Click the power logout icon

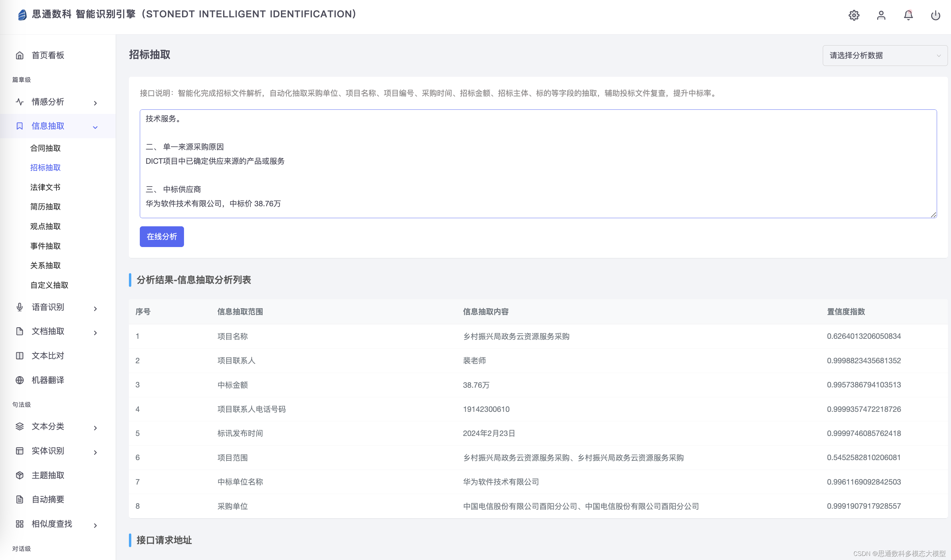click(935, 15)
